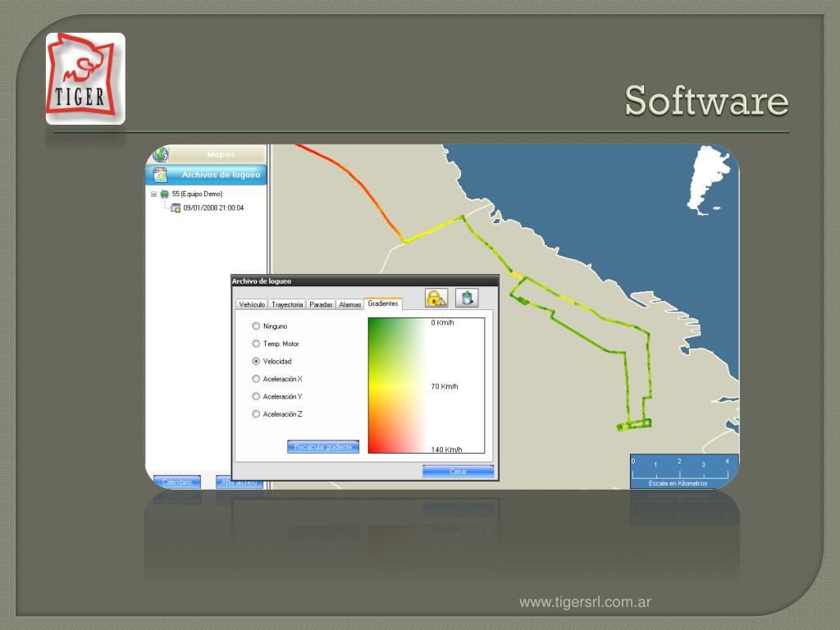The width and height of the screenshot is (840, 630).
Task: Click the Tiger logo
Action: point(85,78)
